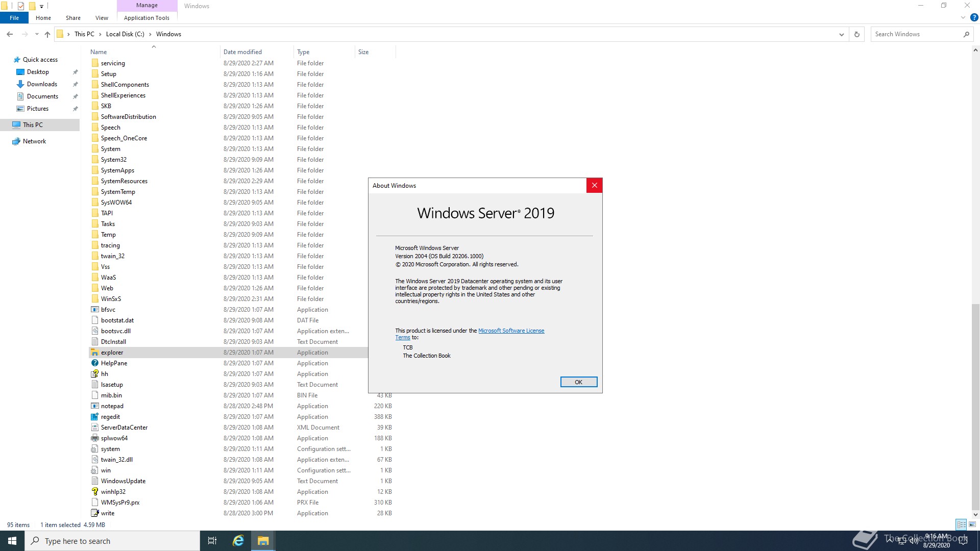Sort by the Type column header
Viewport: 980px width, 551px height.
click(303, 52)
